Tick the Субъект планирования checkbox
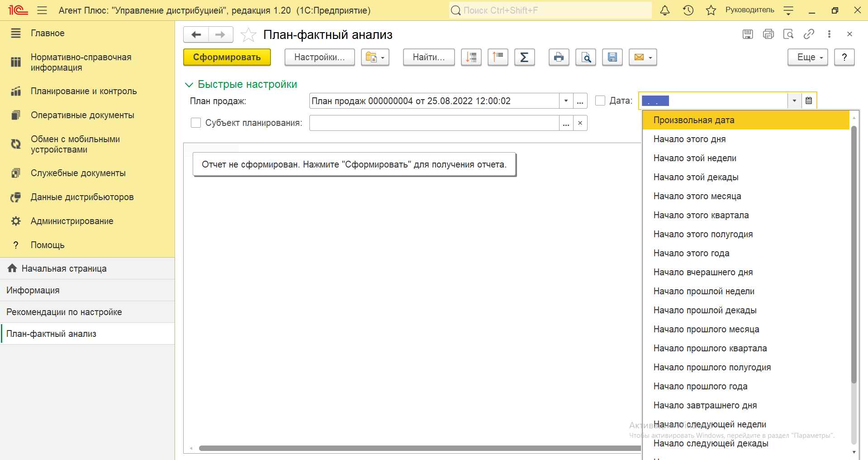 196,123
